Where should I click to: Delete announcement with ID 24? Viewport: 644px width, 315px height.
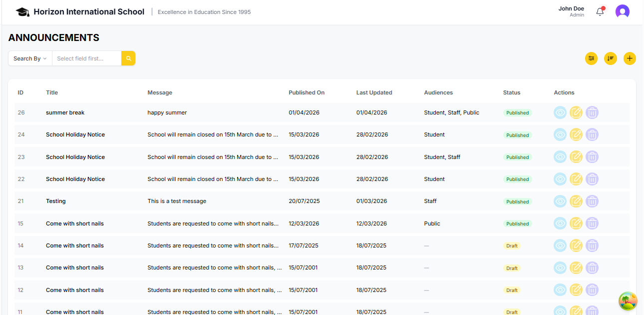pyautogui.click(x=592, y=134)
